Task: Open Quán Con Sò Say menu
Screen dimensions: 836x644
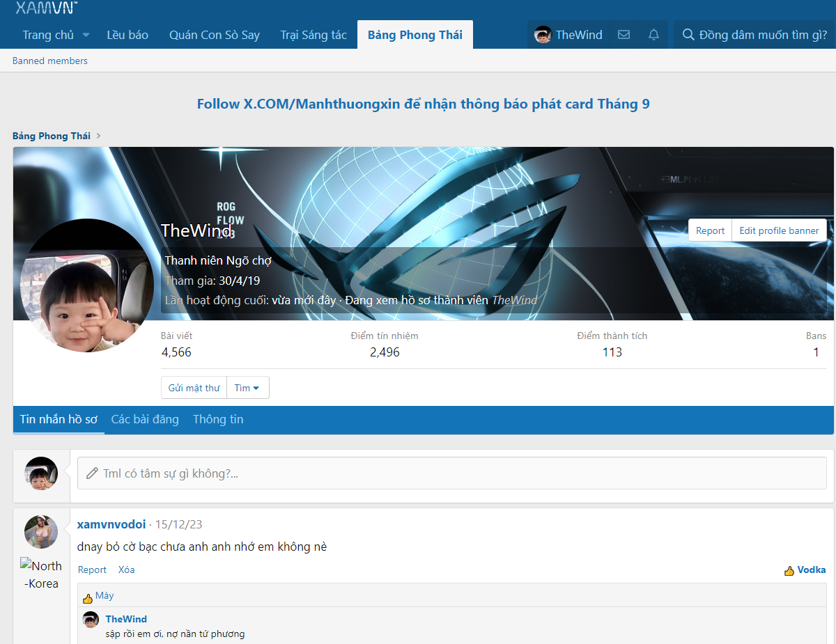Action: (215, 35)
